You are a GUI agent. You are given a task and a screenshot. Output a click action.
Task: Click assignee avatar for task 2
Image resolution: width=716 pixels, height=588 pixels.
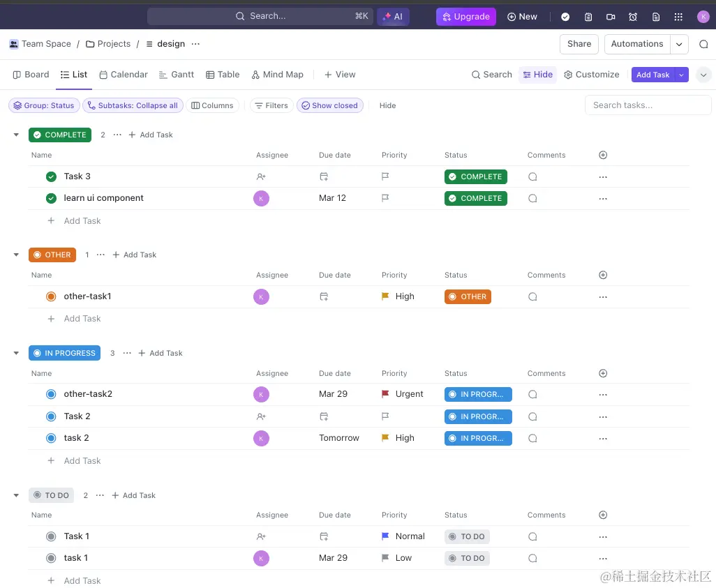pyautogui.click(x=261, y=438)
